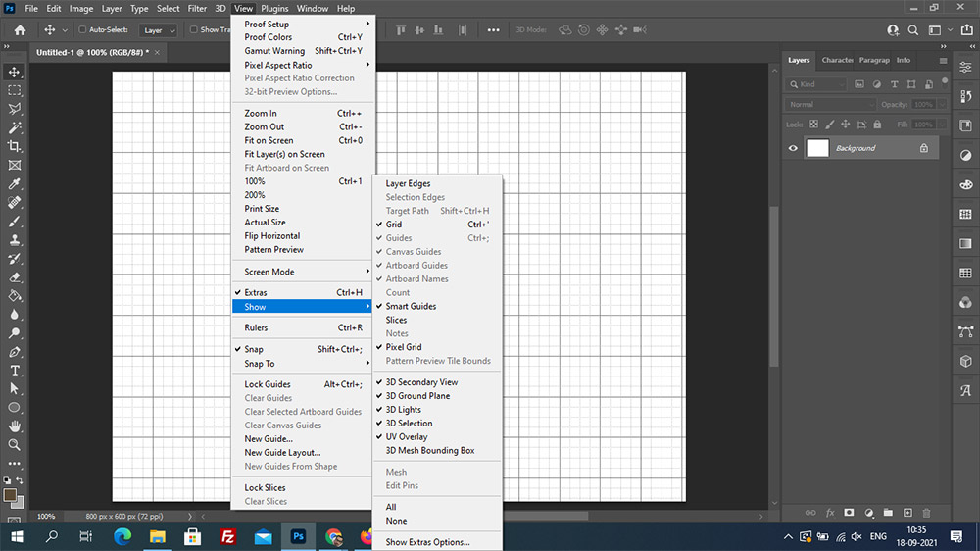Open the search icon in options bar

(913, 30)
